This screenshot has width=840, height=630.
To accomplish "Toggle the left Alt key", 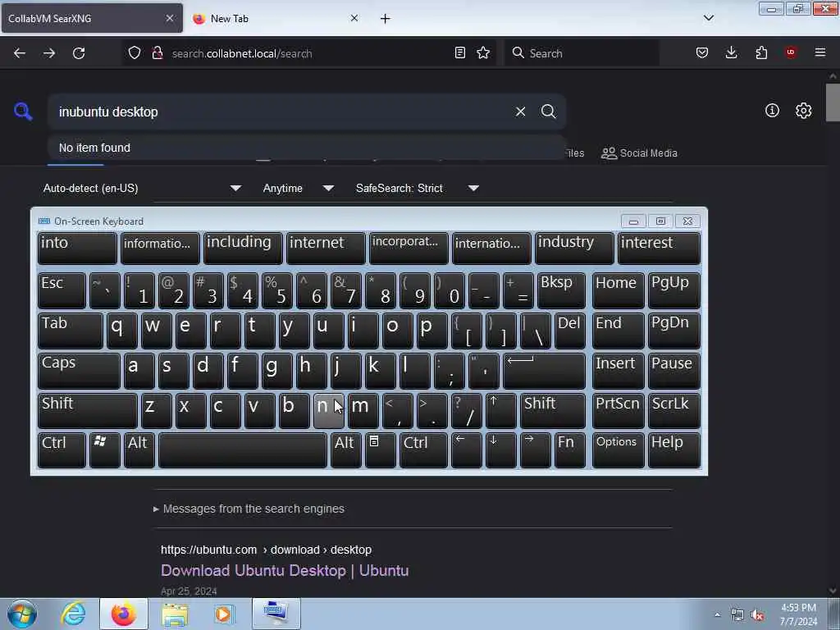I will click(x=139, y=450).
